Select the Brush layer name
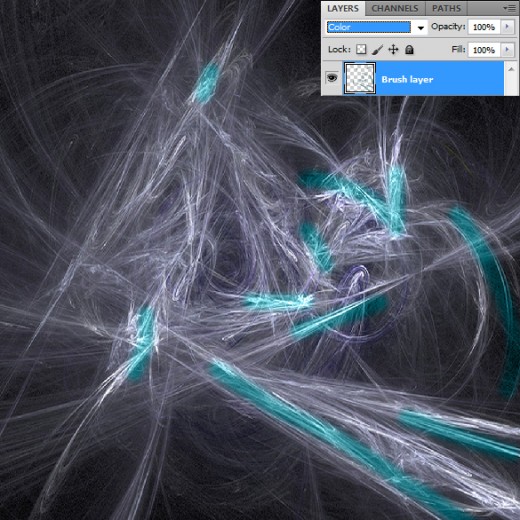This screenshot has width=520, height=520. [407, 79]
